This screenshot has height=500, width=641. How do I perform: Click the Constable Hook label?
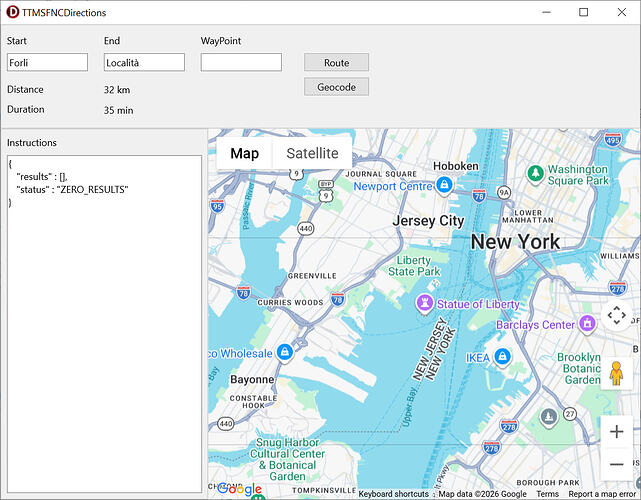tap(253, 401)
